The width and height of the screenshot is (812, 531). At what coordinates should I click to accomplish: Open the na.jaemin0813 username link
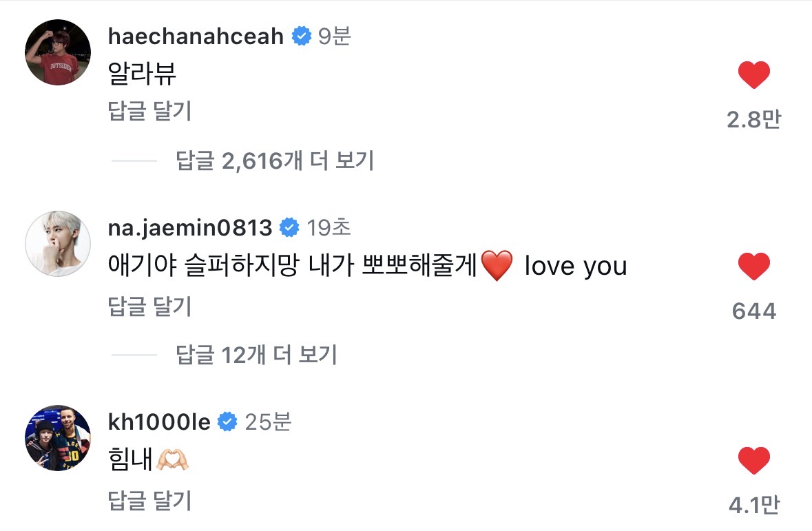(190, 227)
